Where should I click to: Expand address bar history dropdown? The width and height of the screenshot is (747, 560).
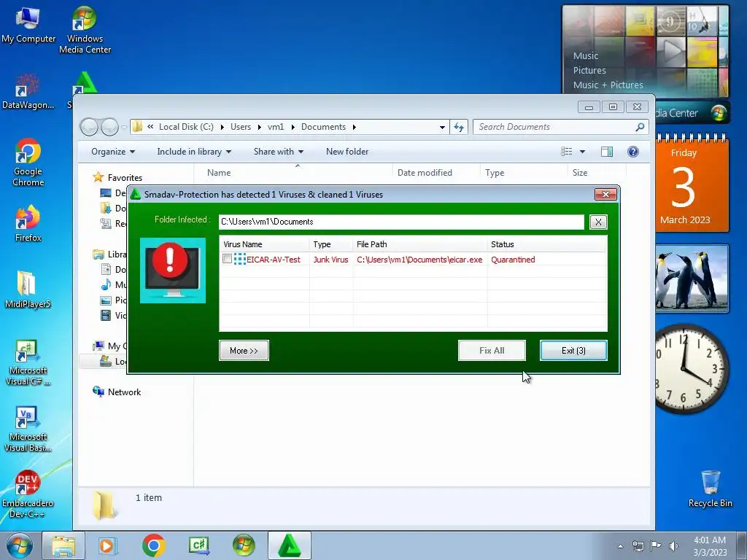[442, 127]
